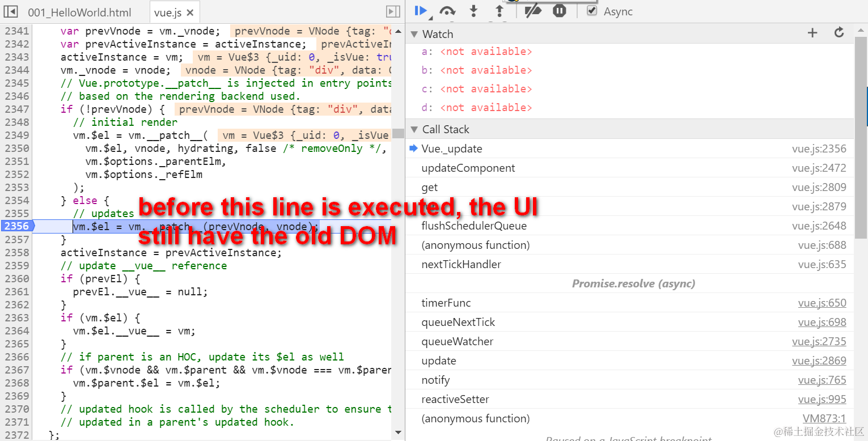Select the Vue._update stack frame
Image resolution: width=868 pixels, height=441 pixels.
tap(629, 149)
